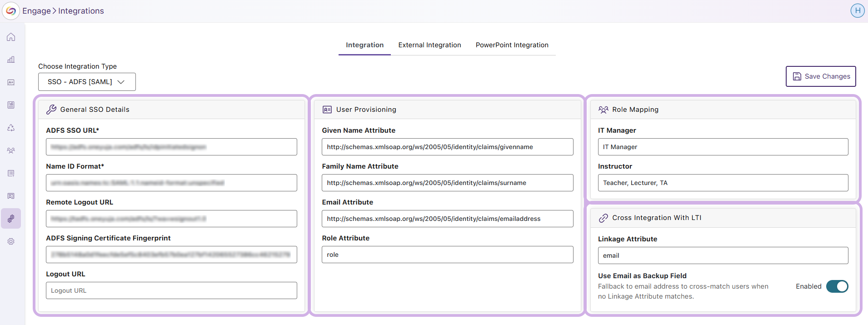
Task: Click the User Provisioning heading
Action: click(x=366, y=110)
